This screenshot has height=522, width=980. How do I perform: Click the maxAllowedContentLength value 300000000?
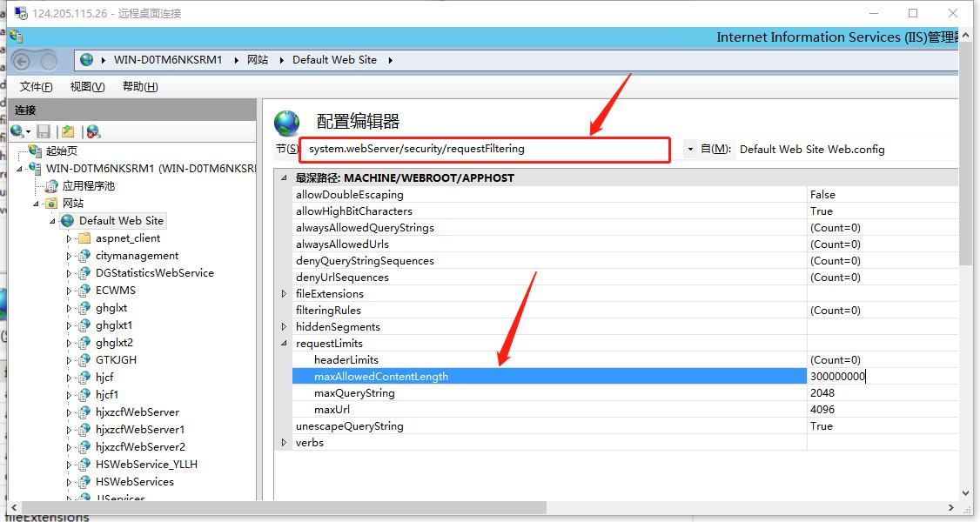coord(837,377)
